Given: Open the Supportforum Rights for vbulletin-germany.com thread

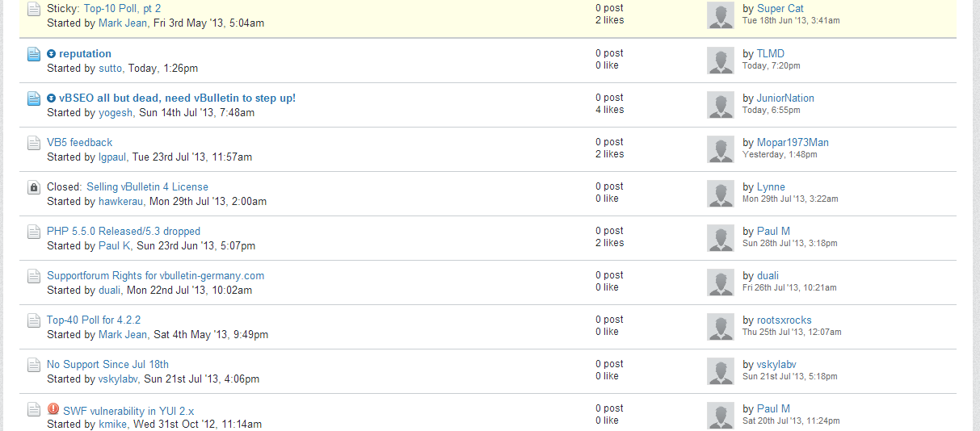Looking at the screenshot, I should 155,276.
